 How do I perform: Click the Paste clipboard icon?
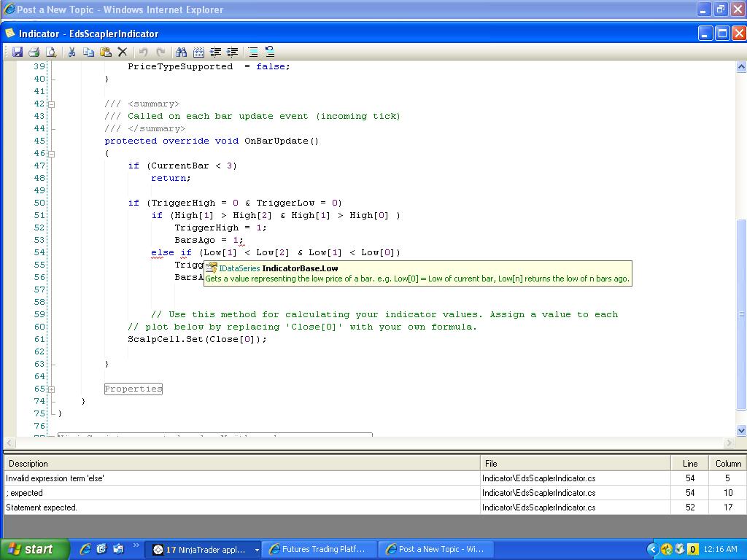pyautogui.click(x=105, y=52)
